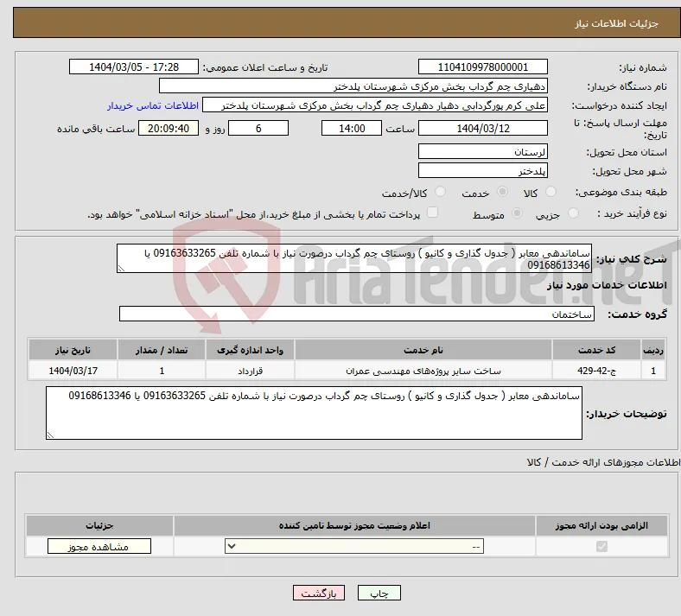Click the اعلام وضعیت مجوز header
Screen dimensions: 681x616
354,525
